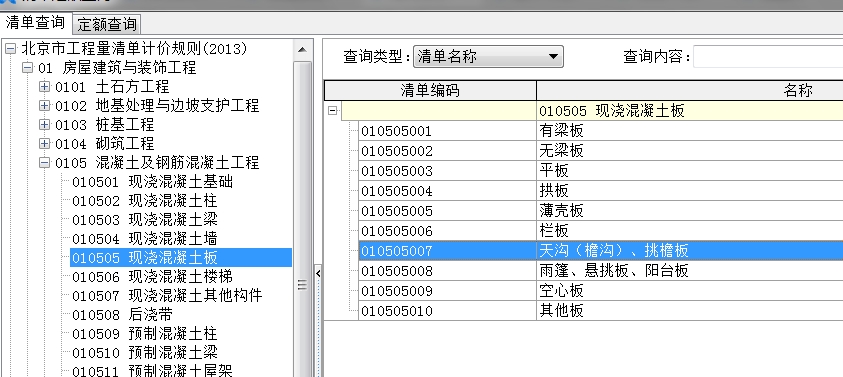Select code cell 010505005
The image size is (843, 377).
pyautogui.click(x=447, y=211)
